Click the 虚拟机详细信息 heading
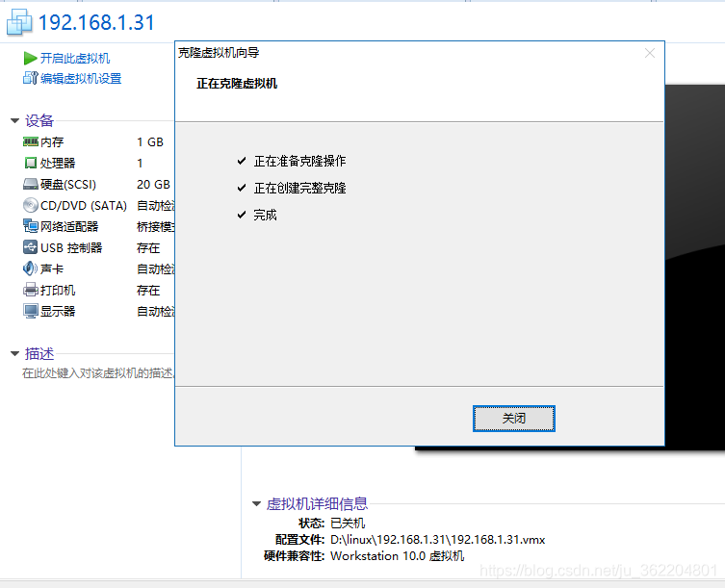 [317, 504]
